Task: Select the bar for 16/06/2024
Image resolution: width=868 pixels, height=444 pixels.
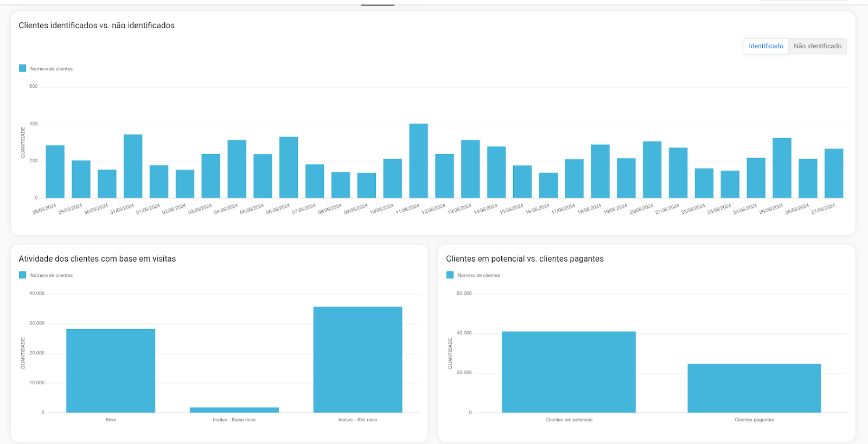Action: [x=548, y=185]
